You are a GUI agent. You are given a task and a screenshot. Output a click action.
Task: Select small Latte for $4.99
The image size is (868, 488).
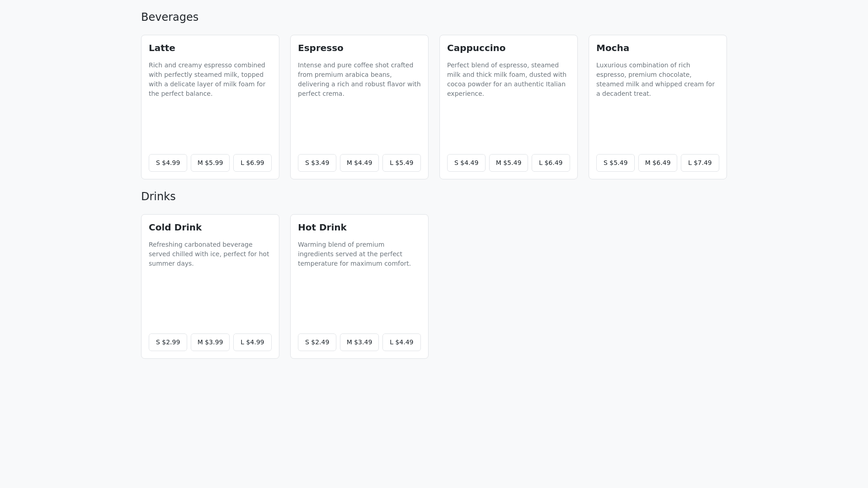(x=168, y=163)
